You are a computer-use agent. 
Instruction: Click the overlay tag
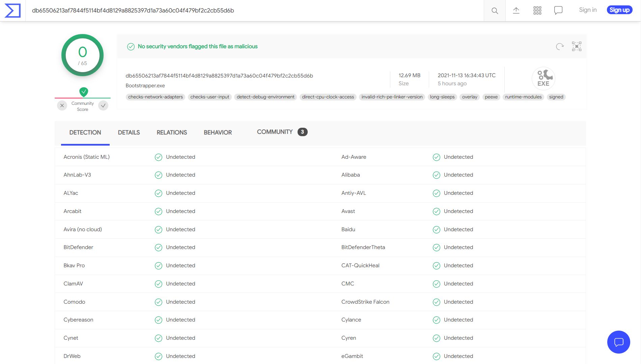point(470,97)
